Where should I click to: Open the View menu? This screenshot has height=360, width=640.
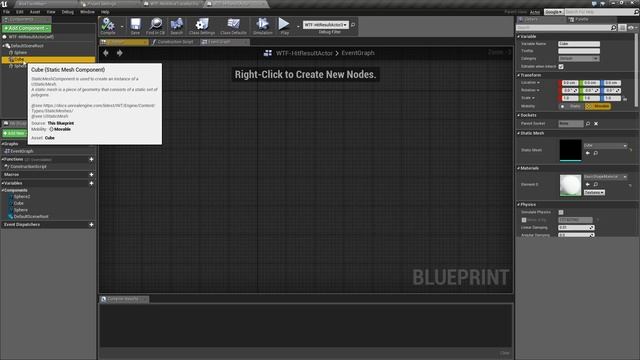51,12
